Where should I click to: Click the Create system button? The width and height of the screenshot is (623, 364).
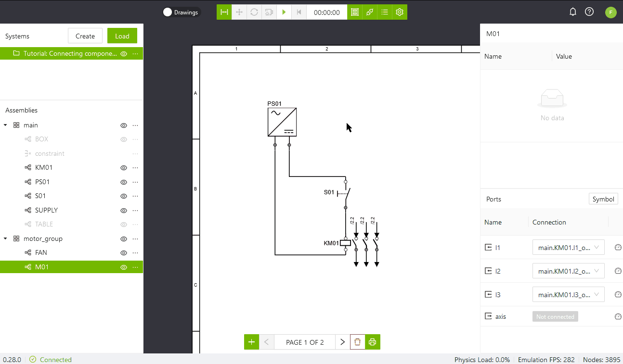(x=85, y=36)
